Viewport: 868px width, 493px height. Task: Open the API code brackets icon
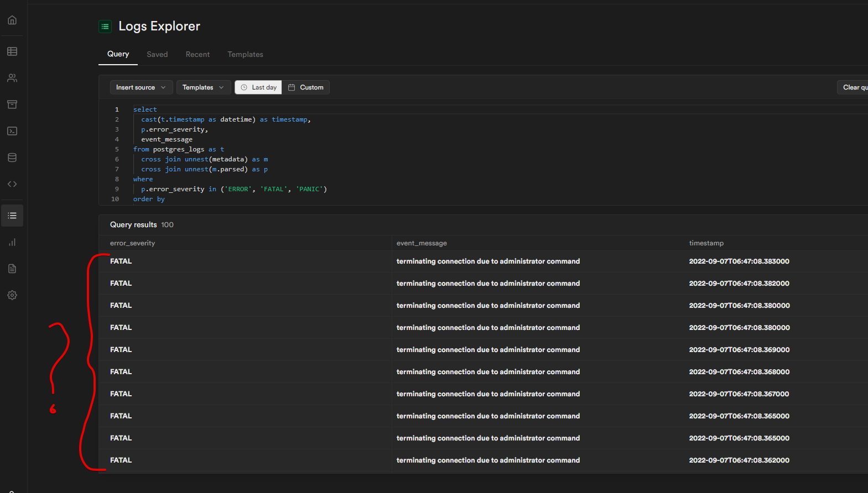click(12, 184)
